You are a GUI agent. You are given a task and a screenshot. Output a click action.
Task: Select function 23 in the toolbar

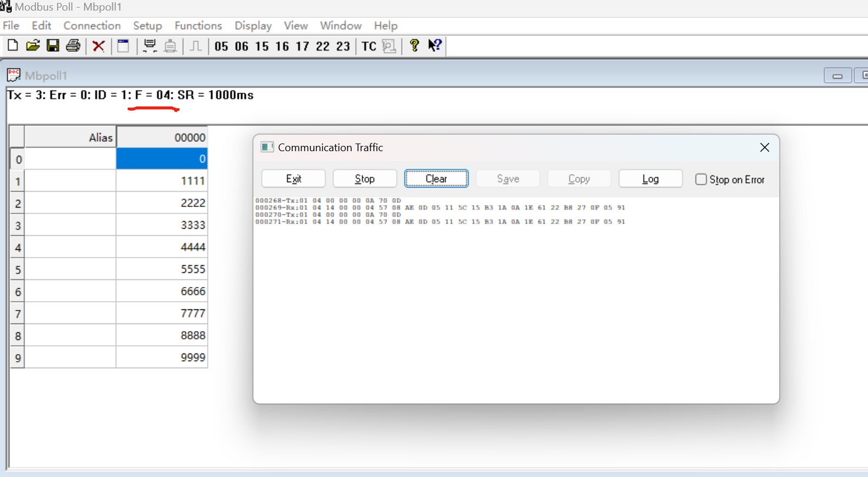point(343,46)
